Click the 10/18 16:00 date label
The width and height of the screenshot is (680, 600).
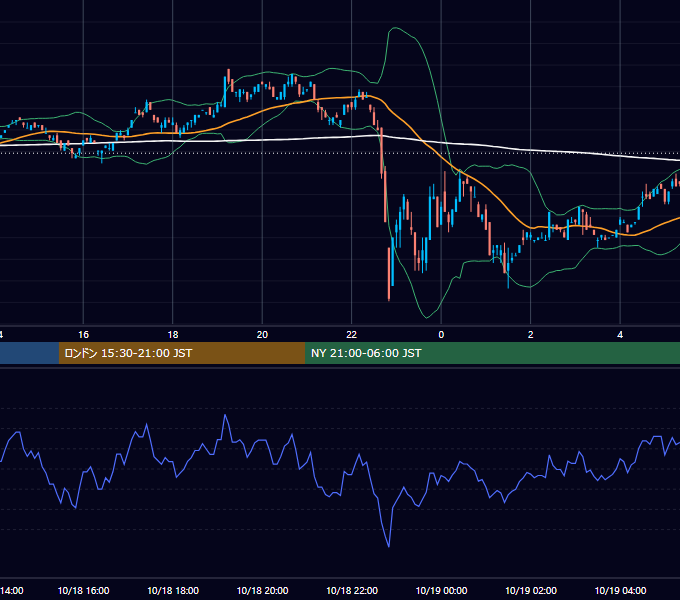(x=83, y=590)
